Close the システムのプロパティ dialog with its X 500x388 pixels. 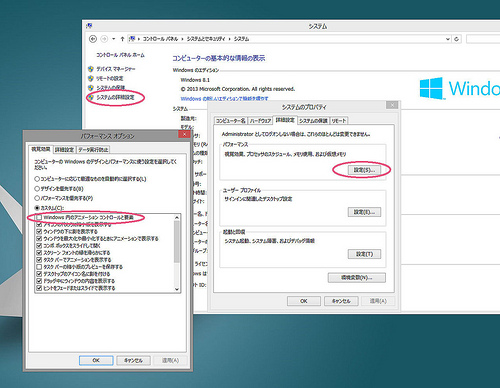tap(392, 105)
